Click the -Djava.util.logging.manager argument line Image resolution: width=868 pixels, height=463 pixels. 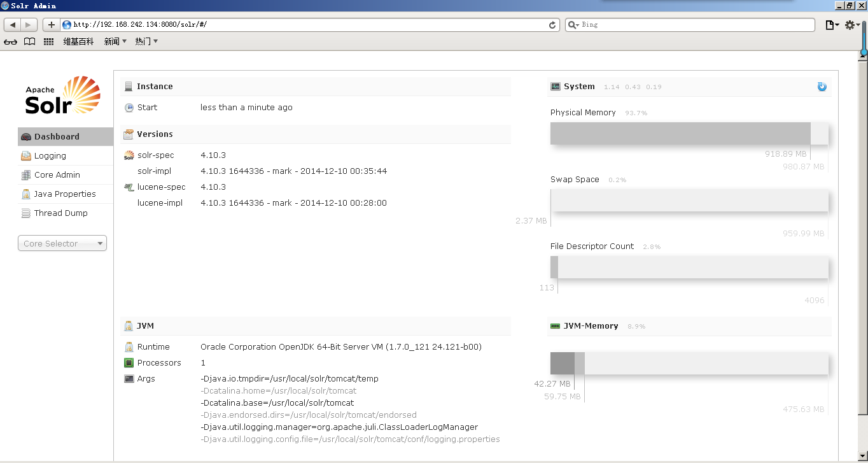(x=339, y=427)
